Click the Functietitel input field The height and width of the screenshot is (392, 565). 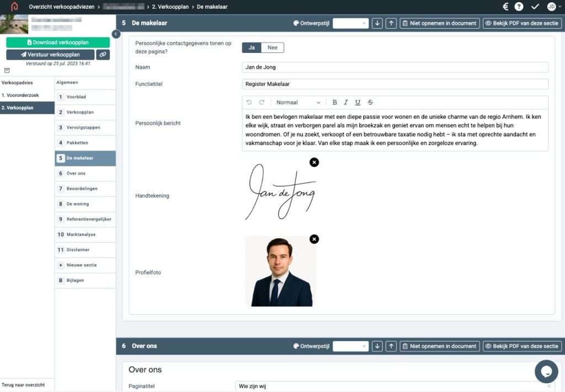[x=395, y=84]
